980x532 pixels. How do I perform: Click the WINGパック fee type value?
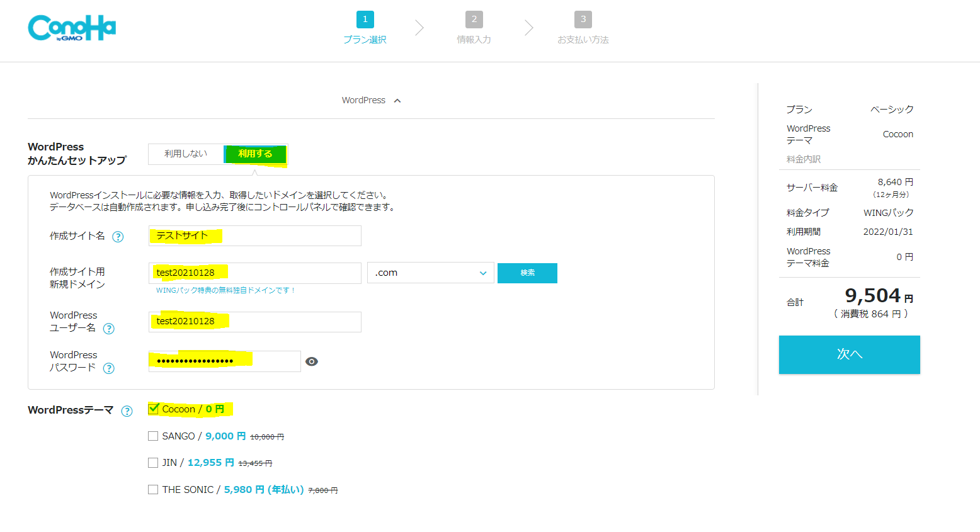point(889,213)
